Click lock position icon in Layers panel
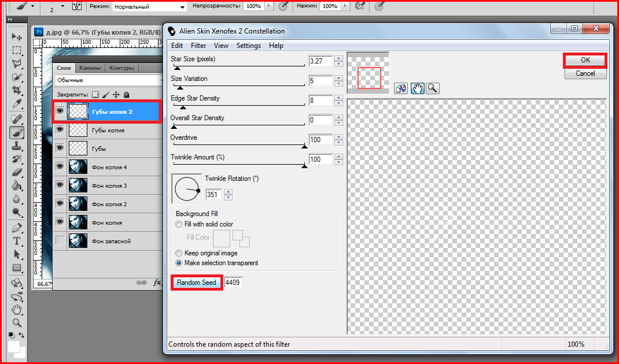The height and width of the screenshot is (364, 619). (116, 95)
